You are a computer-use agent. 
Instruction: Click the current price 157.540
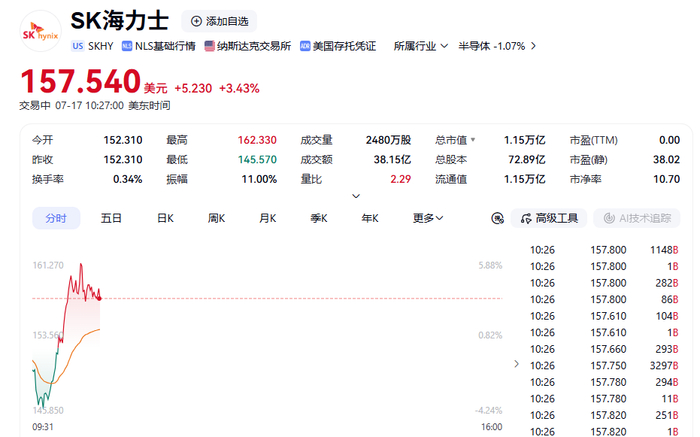tap(81, 81)
